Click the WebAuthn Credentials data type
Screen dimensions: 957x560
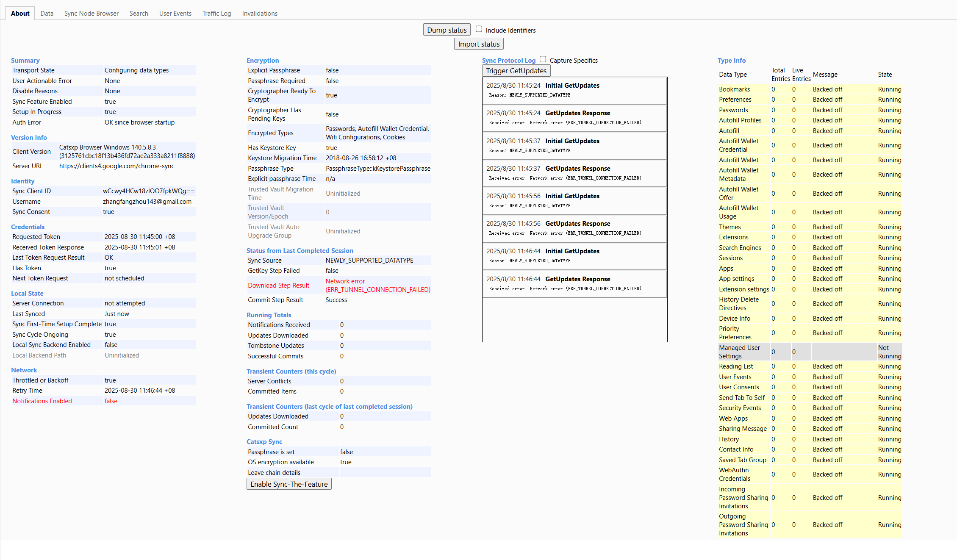point(735,474)
